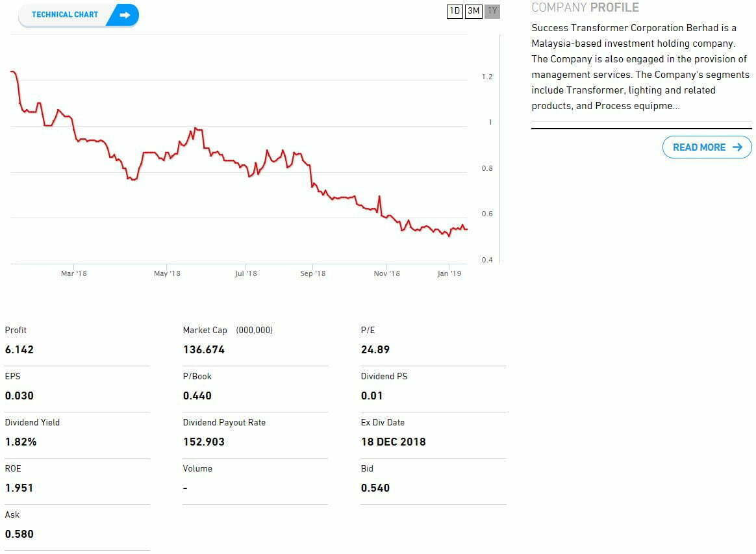This screenshot has width=756, height=554.
Task: Select the 3M chart period
Action: tap(473, 11)
